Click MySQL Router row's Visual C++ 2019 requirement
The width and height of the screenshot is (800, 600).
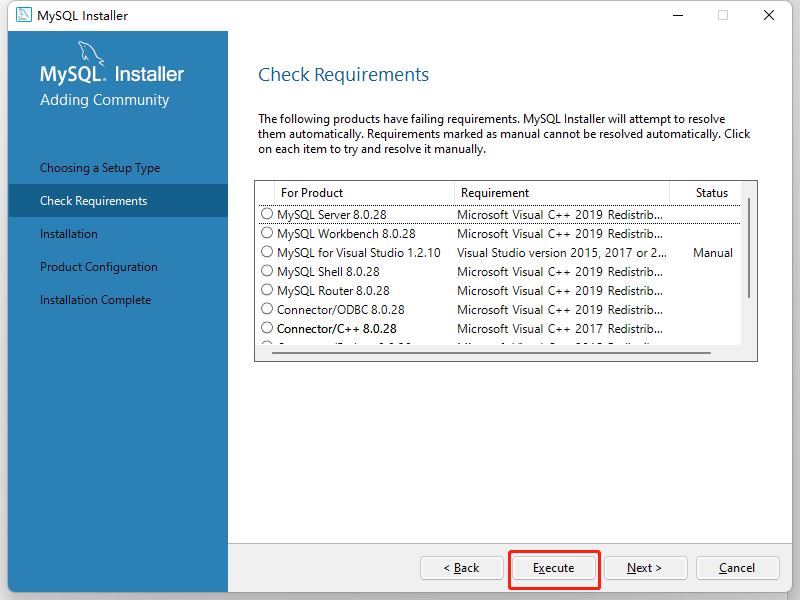click(560, 291)
